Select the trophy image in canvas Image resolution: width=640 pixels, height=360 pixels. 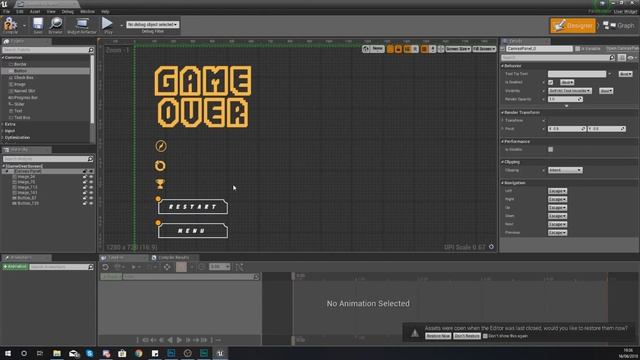pos(160,184)
